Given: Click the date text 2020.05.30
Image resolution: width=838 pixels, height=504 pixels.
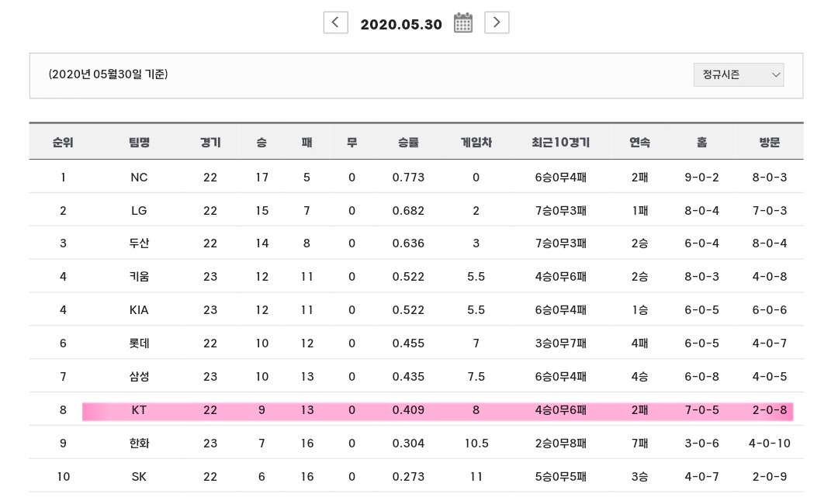Looking at the screenshot, I should pos(401,25).
